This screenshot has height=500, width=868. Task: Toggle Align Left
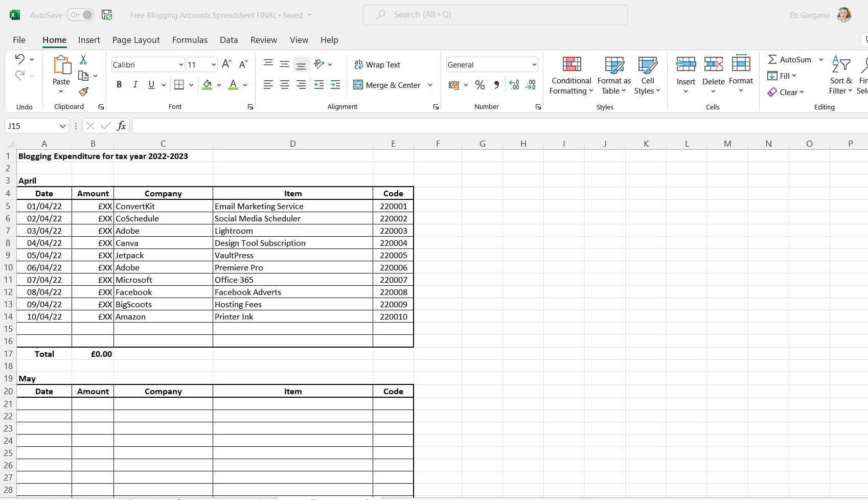point(268,85)
